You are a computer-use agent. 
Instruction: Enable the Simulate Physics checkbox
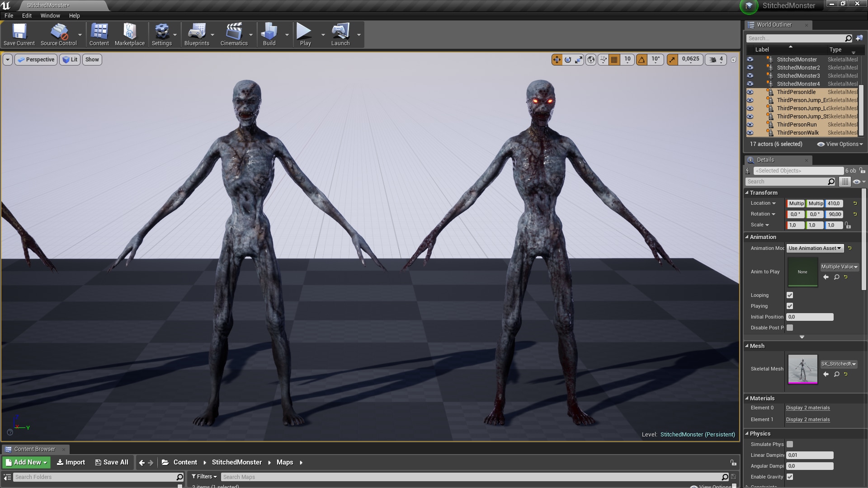(x=790, y=445)
